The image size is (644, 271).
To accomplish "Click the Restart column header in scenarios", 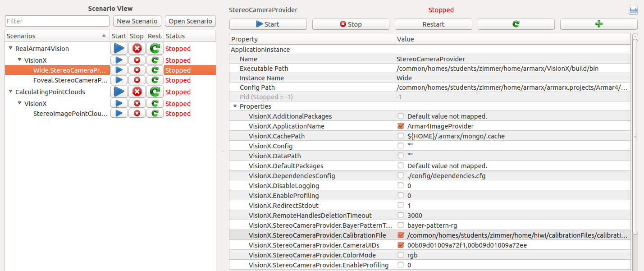I will pos(155,36).
